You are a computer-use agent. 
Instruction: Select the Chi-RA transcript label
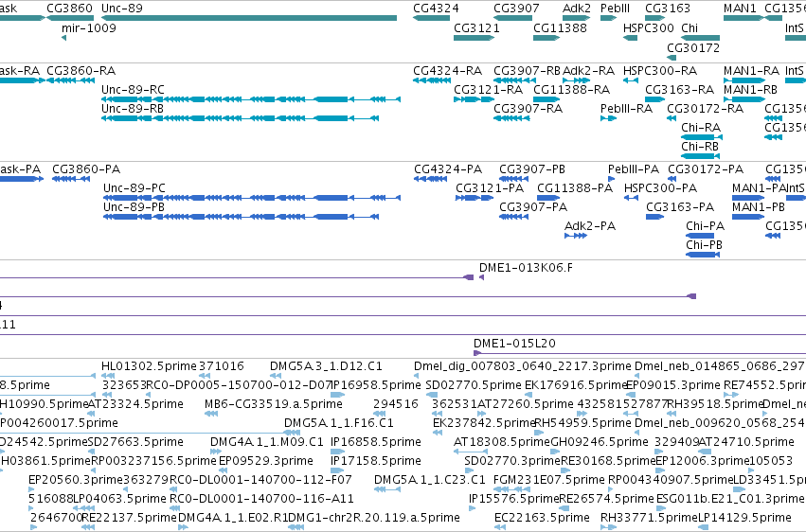pos(701,128)
